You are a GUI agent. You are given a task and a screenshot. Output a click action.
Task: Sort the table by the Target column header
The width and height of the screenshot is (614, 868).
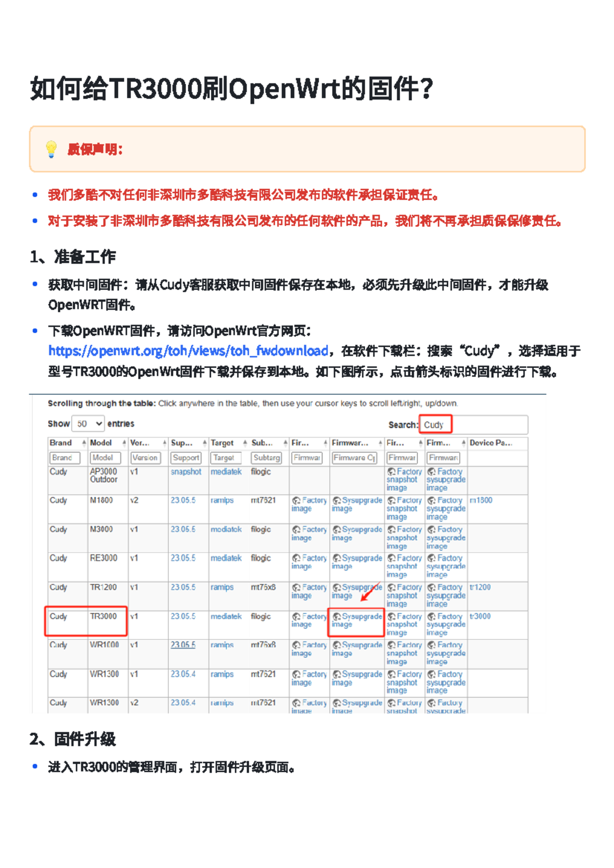click(222, 443)
